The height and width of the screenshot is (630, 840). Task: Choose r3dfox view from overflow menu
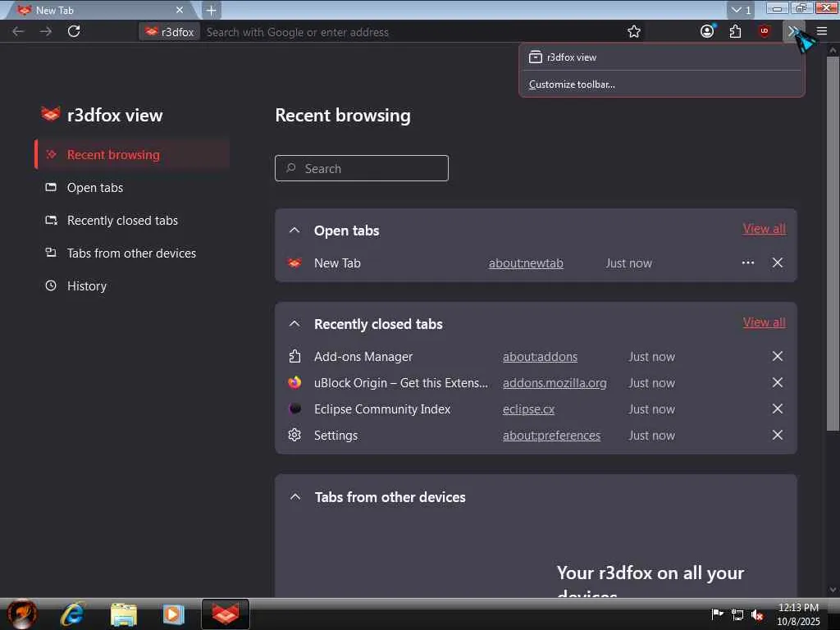pos(662,57)
